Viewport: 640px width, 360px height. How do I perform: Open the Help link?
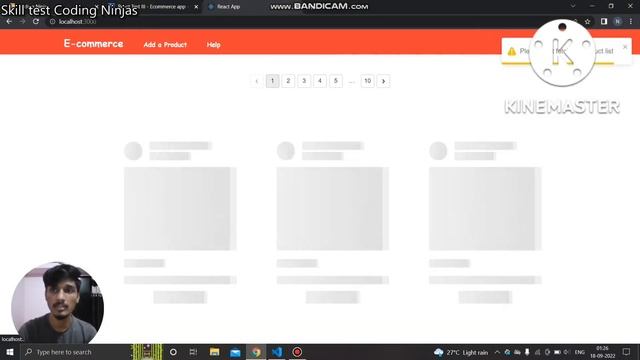coord(213,45)
